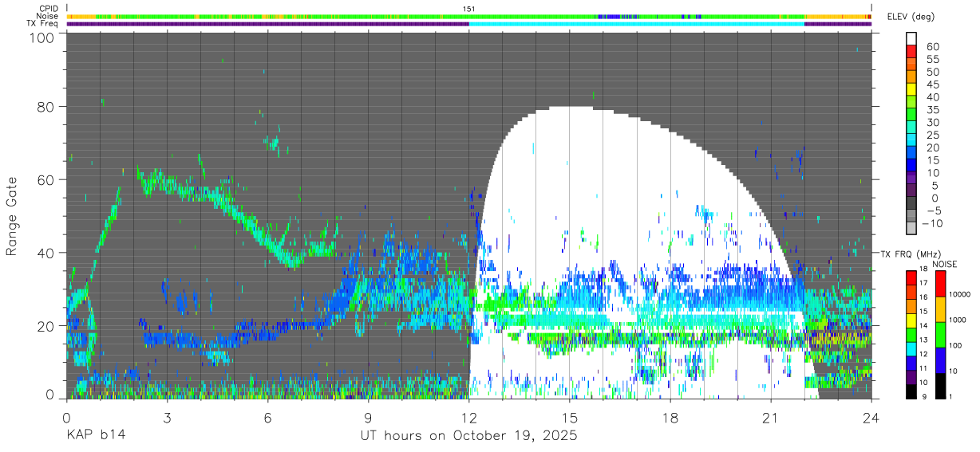Click the 9 tick label on UT hours axis
The height and width of the screenshot is (452, 980).
368,418
